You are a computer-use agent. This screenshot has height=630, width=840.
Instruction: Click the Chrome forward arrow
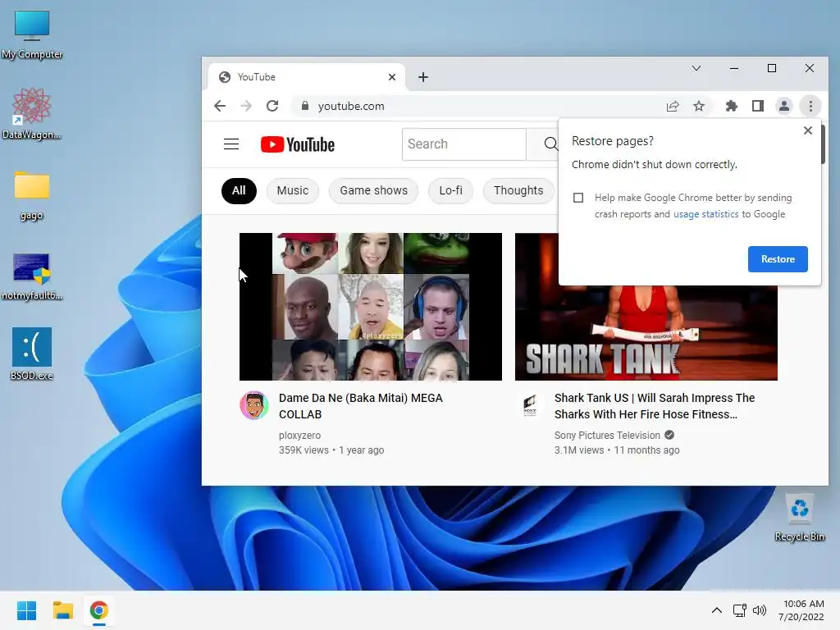[246, 106]
